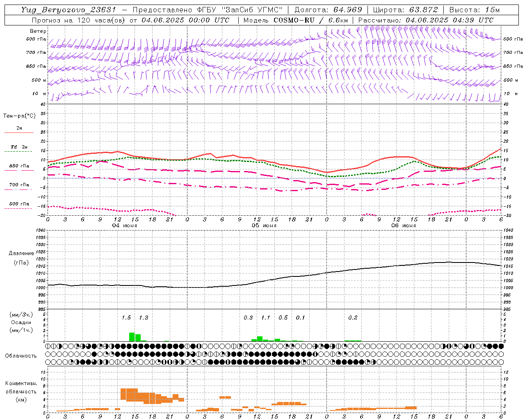525x420 pixels.
Task: Click the station title Yug_Beryozovo_23631
Action: [x=68, y=10]
